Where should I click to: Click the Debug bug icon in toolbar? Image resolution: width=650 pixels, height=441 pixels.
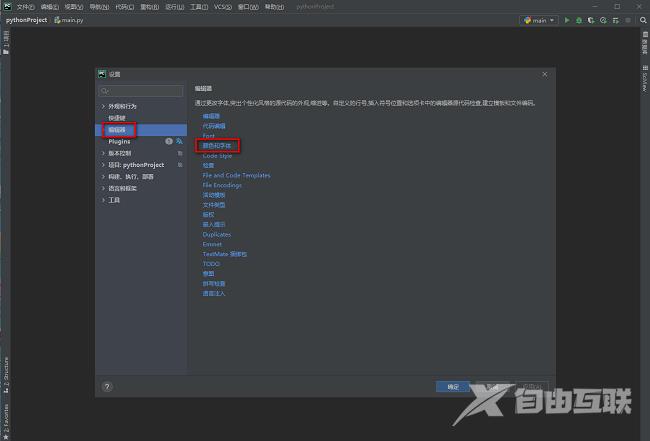(579, 19)
